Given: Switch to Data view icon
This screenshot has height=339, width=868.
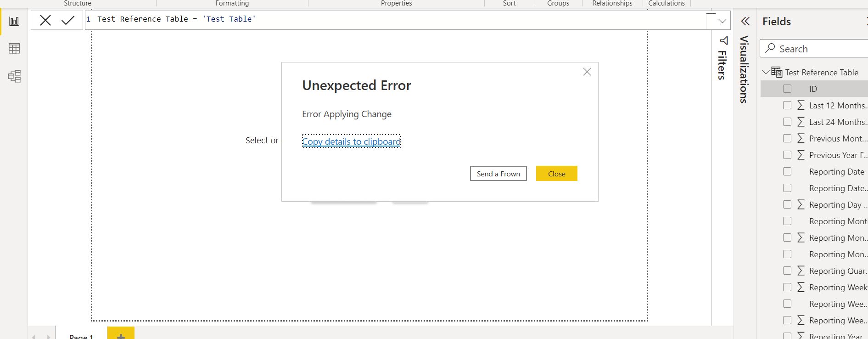Looking at the screenshot, I should pyautogui.click(x=14, y=48).
